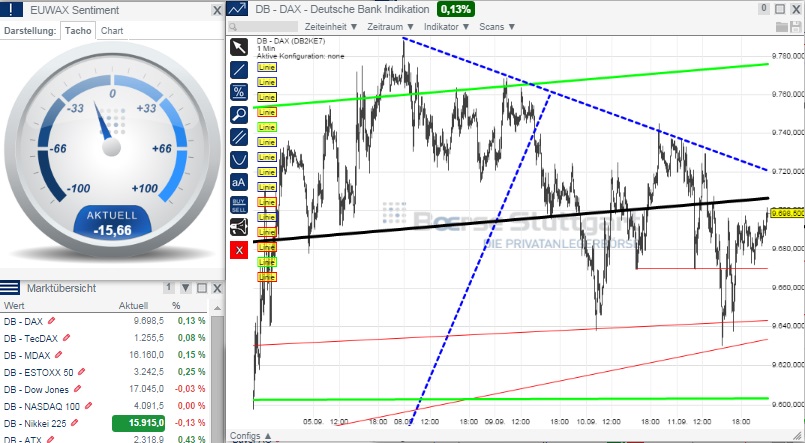The image size is (805, 443).
Task: Click the yellow 9.698,500 current price label
Action: click(788, 213)
